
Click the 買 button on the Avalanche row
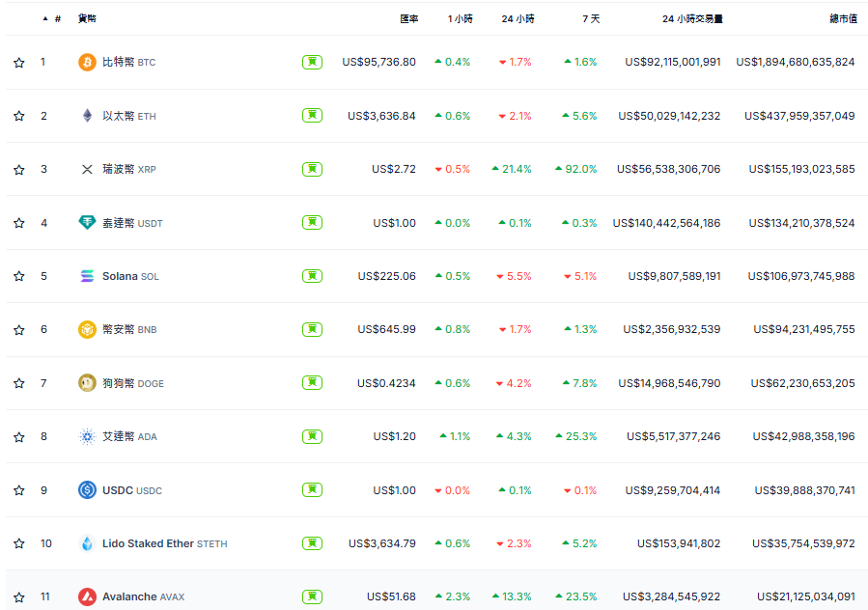pos(311,596)
